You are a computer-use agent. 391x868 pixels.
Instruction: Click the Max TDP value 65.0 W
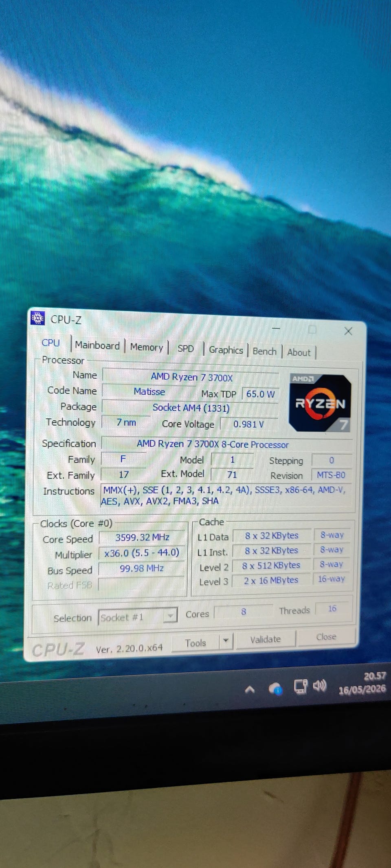[261, 394]
